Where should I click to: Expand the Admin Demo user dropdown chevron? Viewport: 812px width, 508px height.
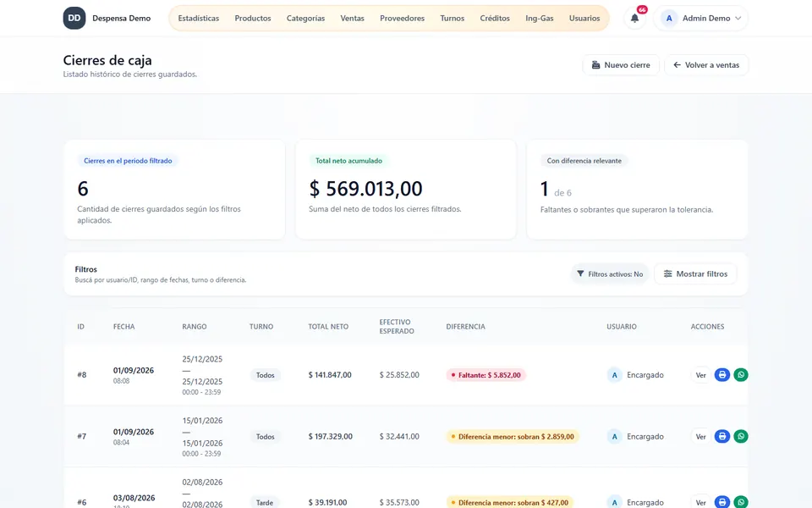(738, 18)
